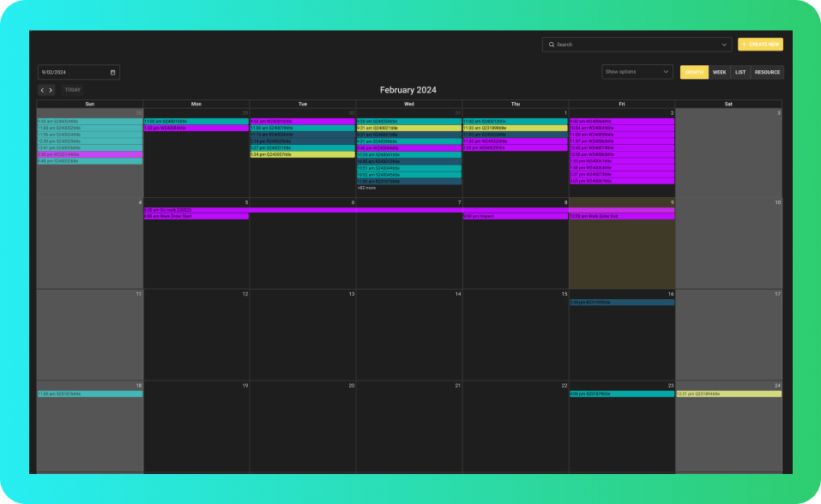The image size is (821, 504).
Task: Open the date picker calendar icon
Action: pyautogui.click(x=112, y=72)
